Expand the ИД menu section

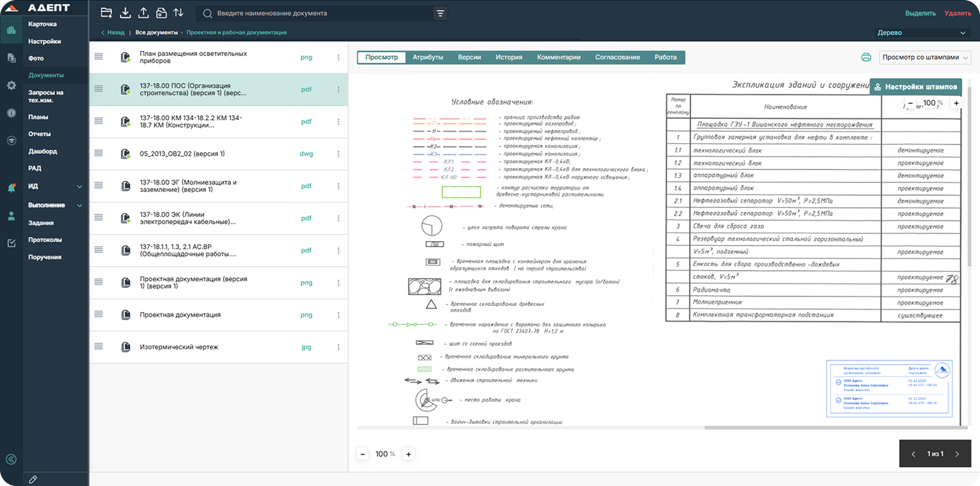[x=79, y=186]
